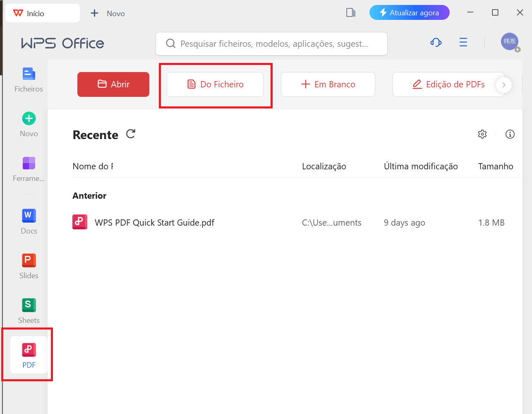Open Docs from the sidebar
The height and width of the screenshot is (414, 532).
tap(29, 222)
